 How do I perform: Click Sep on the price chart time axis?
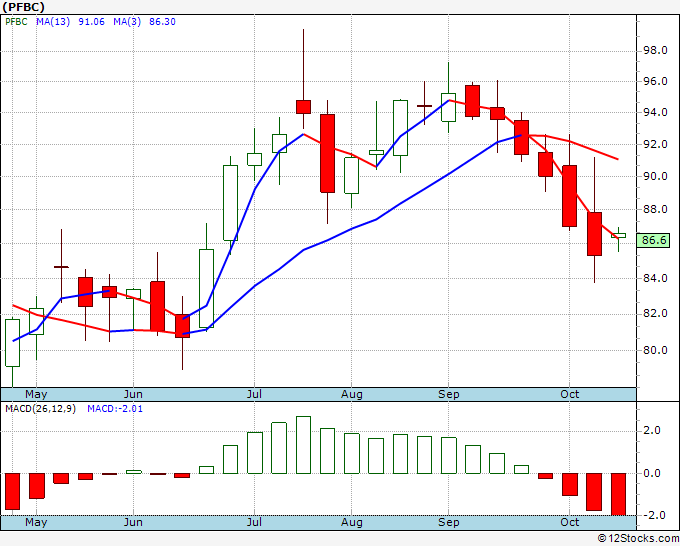pyautogui.click(x=448, y=394)
